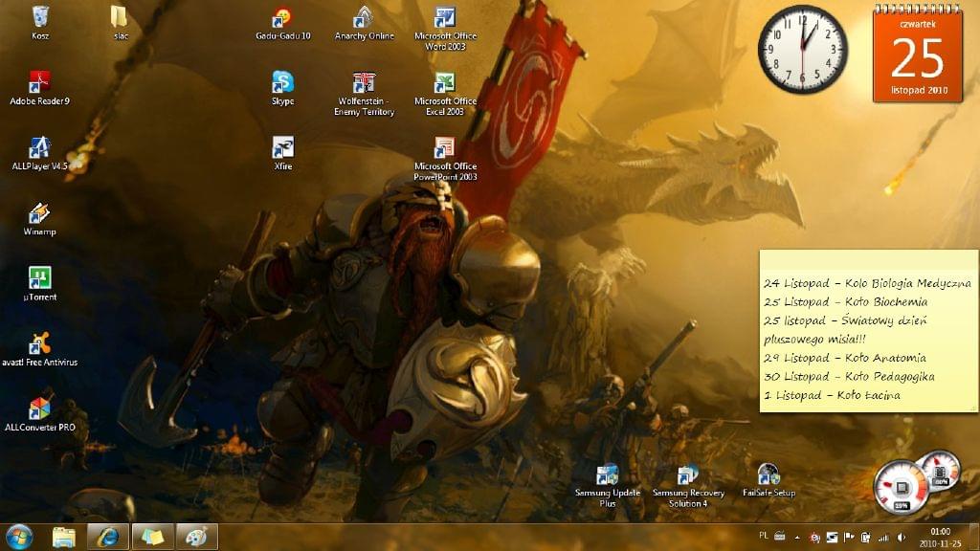The image size is (980, 551).
Task: Select the ALLPlayer V4.5 desktop icon
Action: click(40, 154)
